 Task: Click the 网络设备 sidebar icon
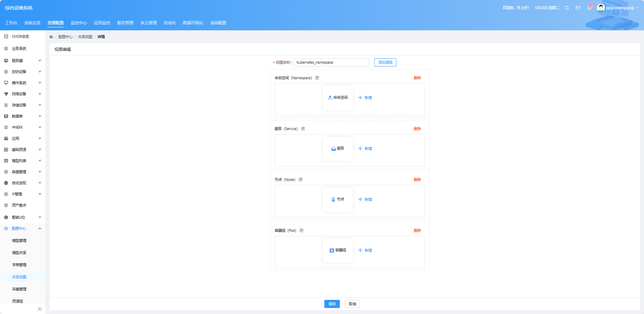pyautogui.click(x=6, y=94)
